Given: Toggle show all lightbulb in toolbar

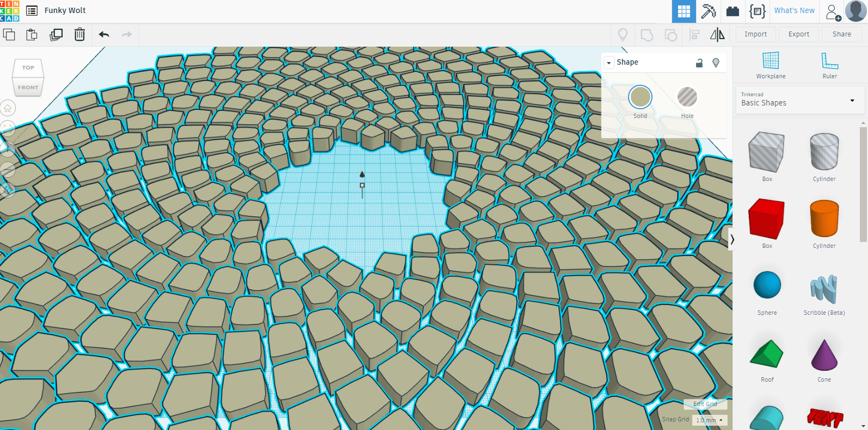Looking at the screenshot, I should pos(623,35).
